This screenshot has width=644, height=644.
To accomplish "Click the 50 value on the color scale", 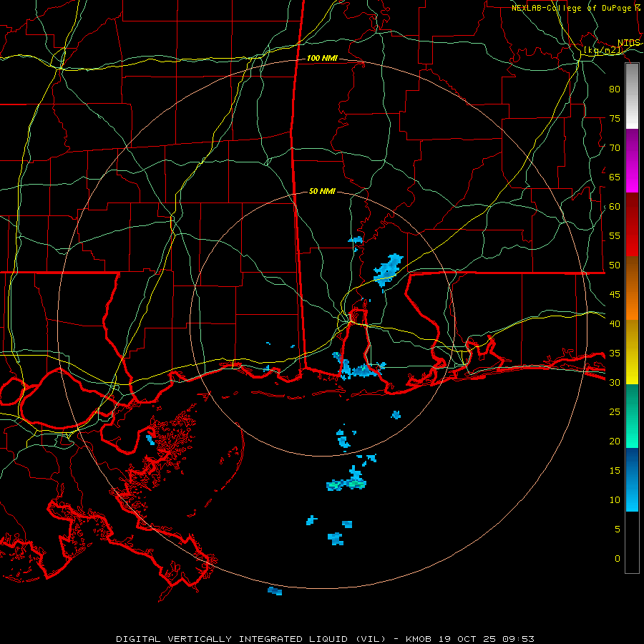I will [615, 265].
